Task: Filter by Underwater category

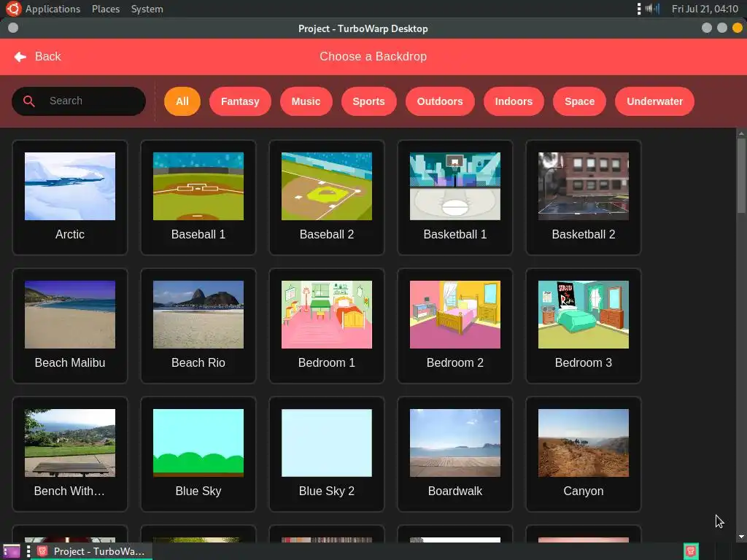Action: 654,101
